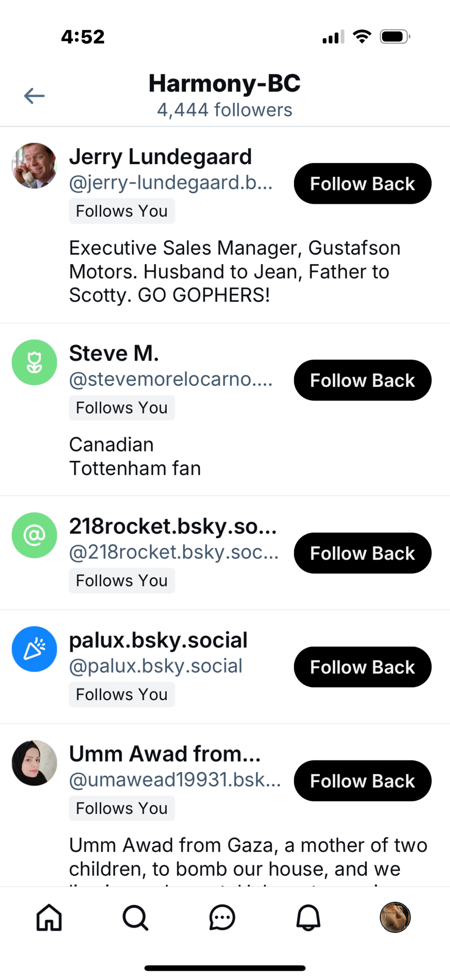
Task: Tap 218rocket's green @ avatar
Action: pyautogui.click(x=34, y=535)
